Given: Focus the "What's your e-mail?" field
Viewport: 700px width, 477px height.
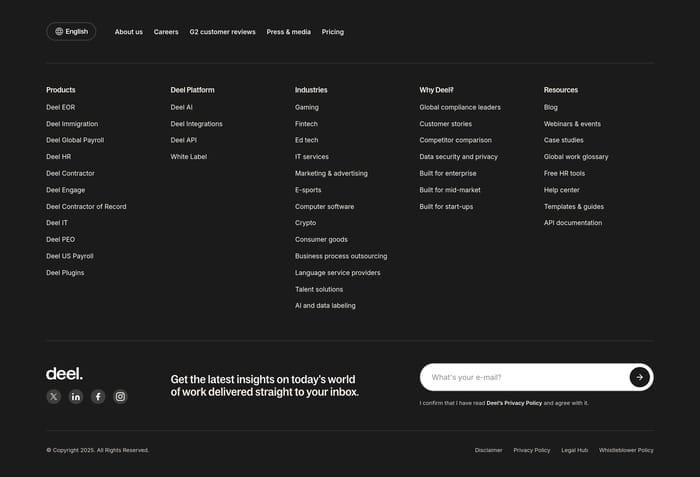Looking at the screenshot, I should [537, 377].
